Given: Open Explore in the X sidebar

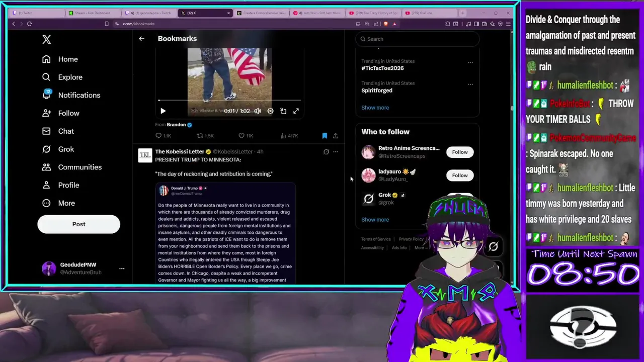Looking at the screenshot, I should click(62, 77).
